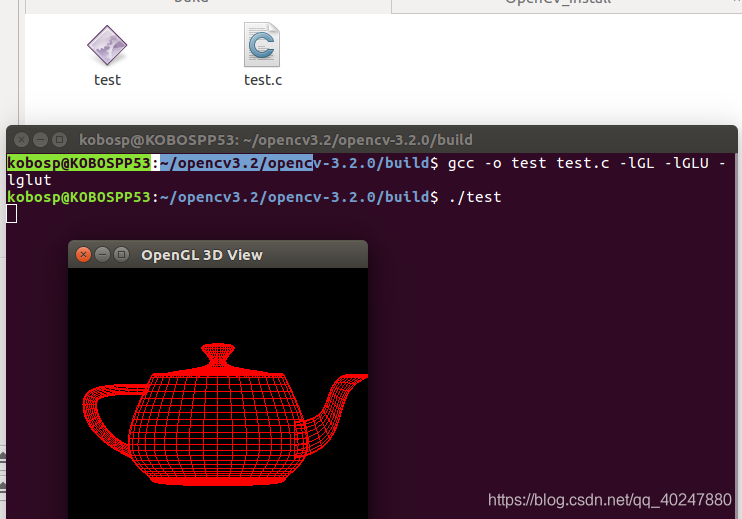Close the kobosp terminal window

(x=21, y=140)
